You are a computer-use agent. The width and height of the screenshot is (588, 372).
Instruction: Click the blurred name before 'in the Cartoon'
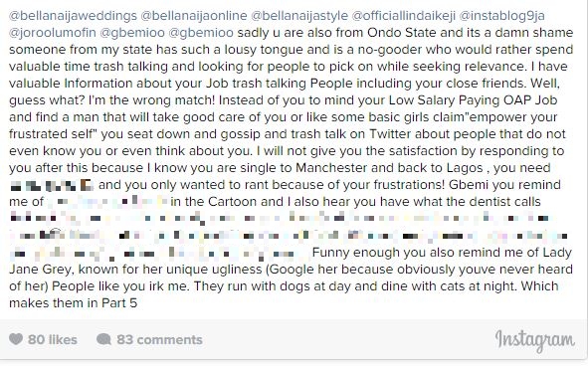click(107, 202)
